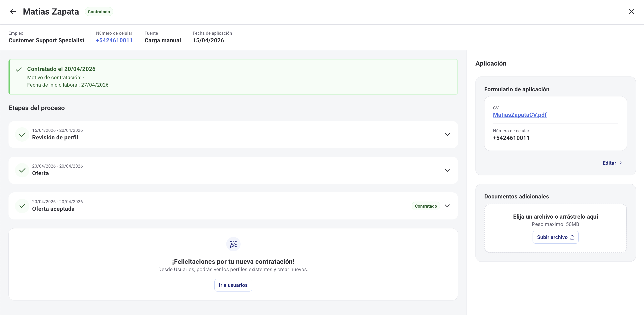Click the checkmark icon for Revisión de perfil
The height and width of the screenshot is (315, 644).
click(x=22, y=134)
